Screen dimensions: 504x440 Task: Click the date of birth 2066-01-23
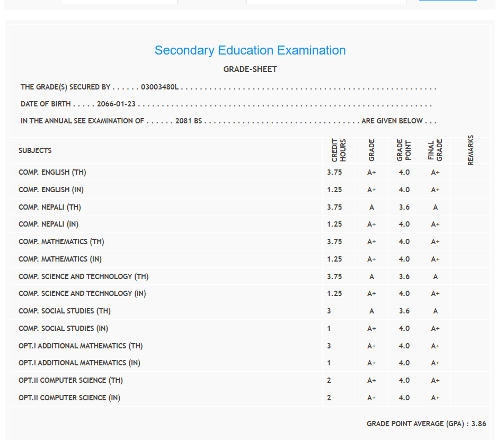116,104
